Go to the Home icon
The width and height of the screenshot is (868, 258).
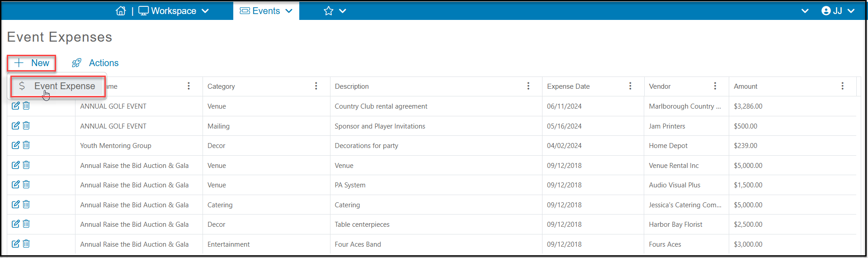121,11
